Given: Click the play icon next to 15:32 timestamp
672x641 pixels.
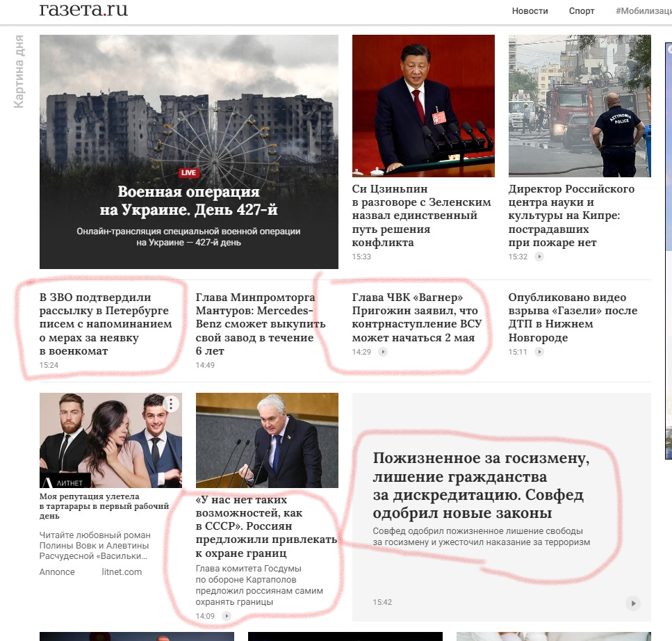Looking at the screenshot, I should coord(539,257).
